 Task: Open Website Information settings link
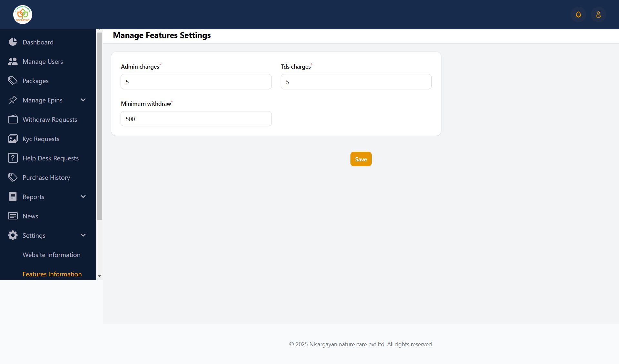click(x=52, y=255)
